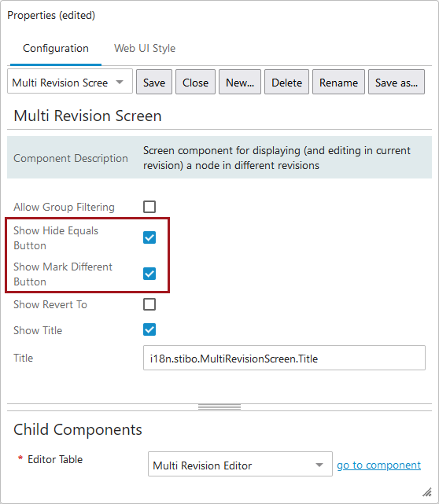439x504 pixels.
Task: Expand the Multi Revision Editor dropdown
Action: (x=240, y=464)
